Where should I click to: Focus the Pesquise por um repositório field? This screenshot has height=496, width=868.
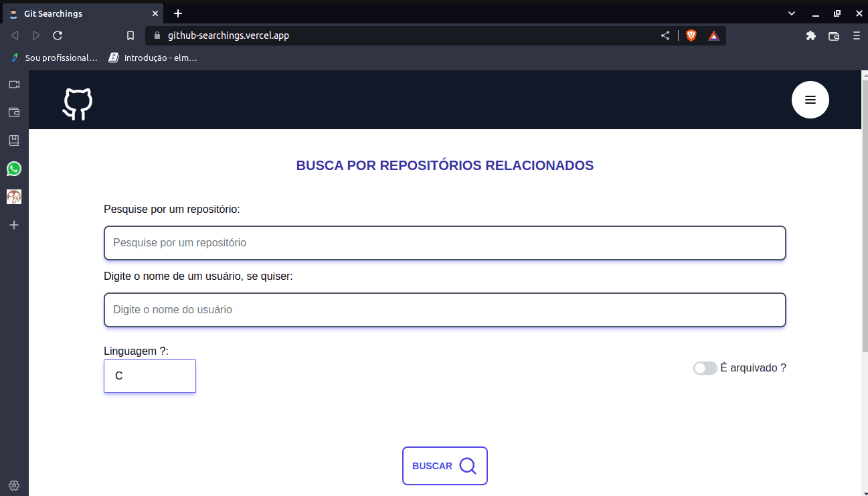445,243
